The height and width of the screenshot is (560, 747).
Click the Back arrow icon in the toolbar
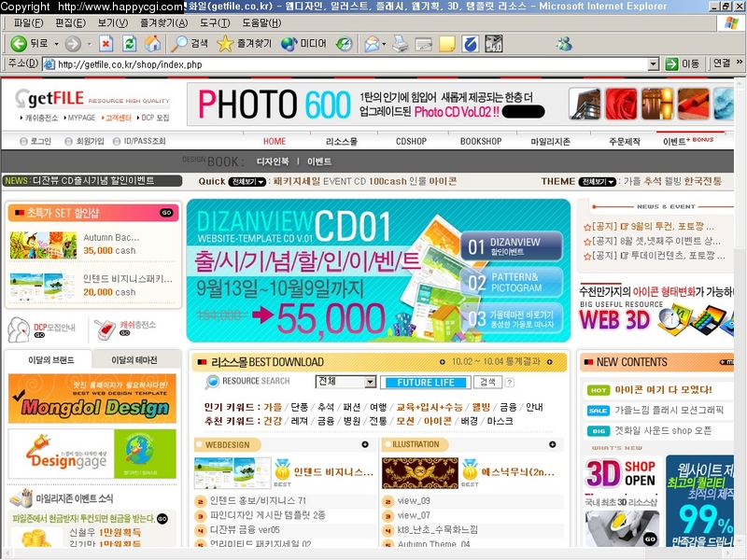(x=19, y=44)
